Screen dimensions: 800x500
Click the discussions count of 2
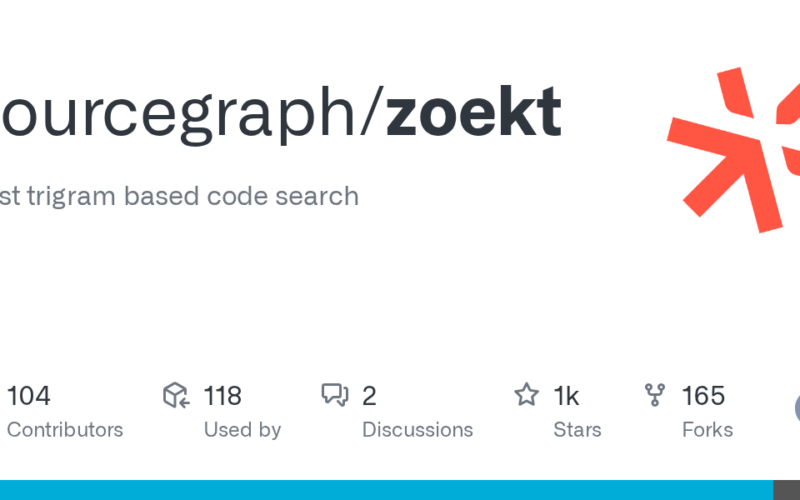pos(369,396)
